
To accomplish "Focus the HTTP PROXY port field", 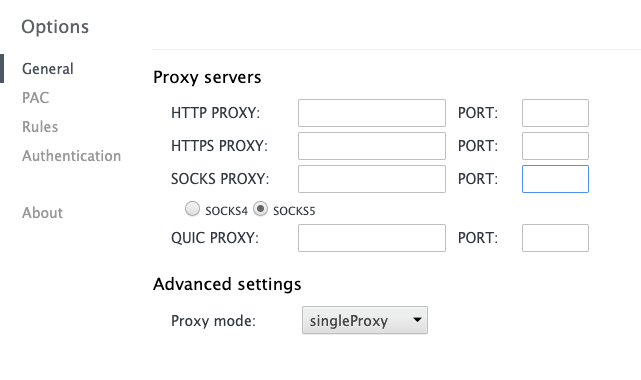I will 555,113.
